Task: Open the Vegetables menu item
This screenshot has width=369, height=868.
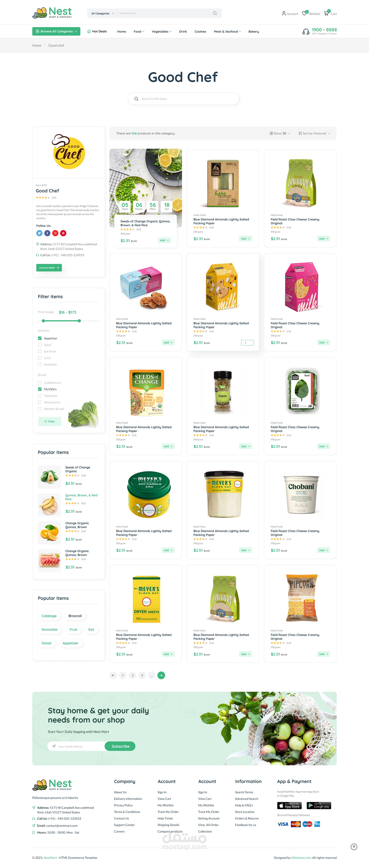Action: [162, 32]
